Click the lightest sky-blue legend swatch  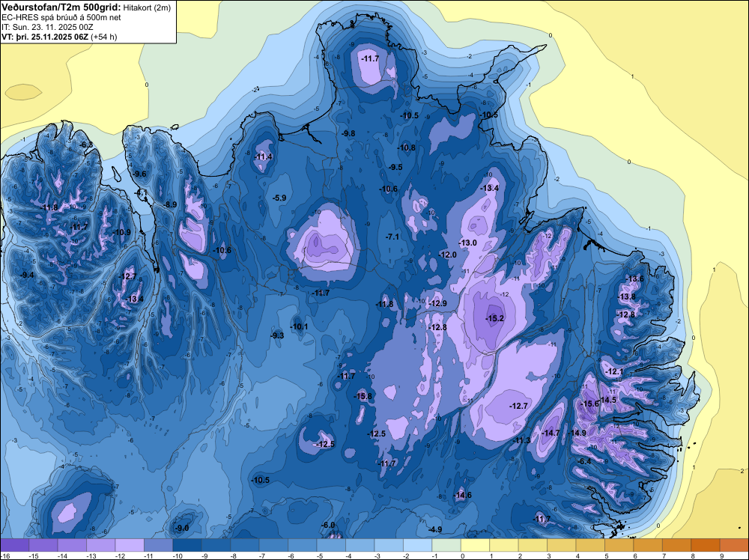pyautogui.click(x=417, y=545)
